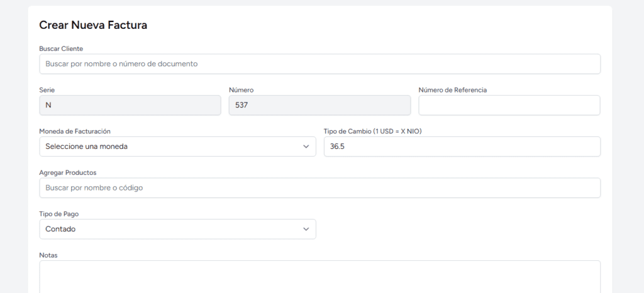Viewport: 644px width, 293px height.
Task: Click the Moneda de Facturación label
Action: 75,131
